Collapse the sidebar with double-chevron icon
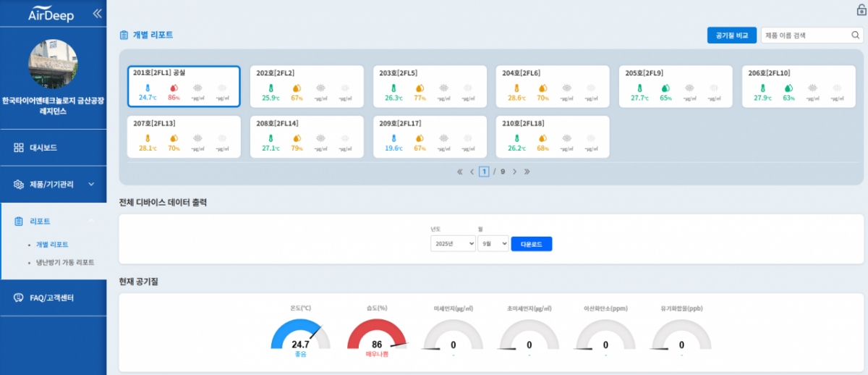This screenshot has height=375, width=868. [97, 14]
